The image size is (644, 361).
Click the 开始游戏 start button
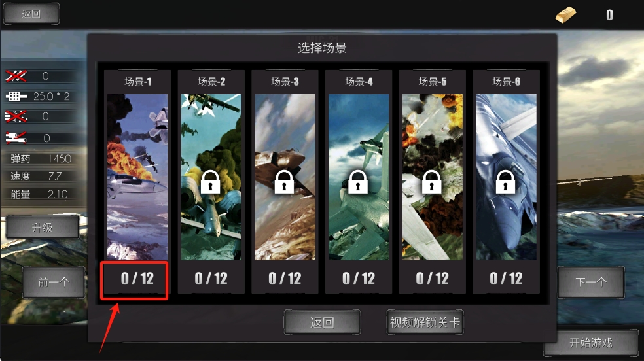point(590,343)
